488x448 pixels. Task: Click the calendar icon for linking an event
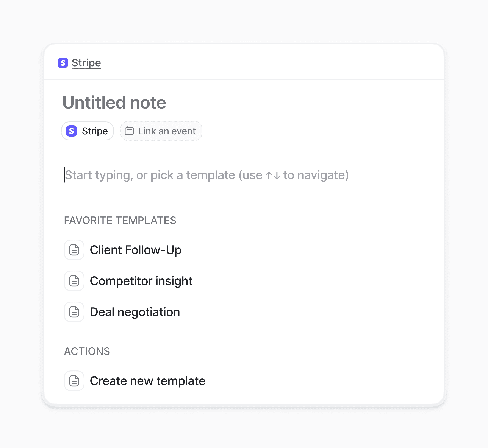pyautogui.click(x=129, y=131)
